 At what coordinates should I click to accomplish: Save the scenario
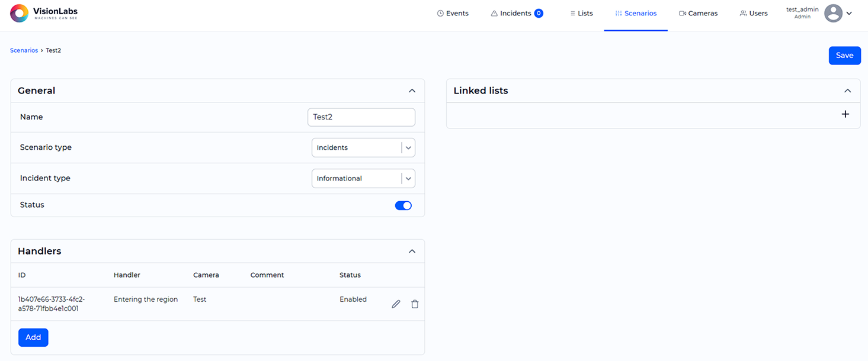pos(844,56)
